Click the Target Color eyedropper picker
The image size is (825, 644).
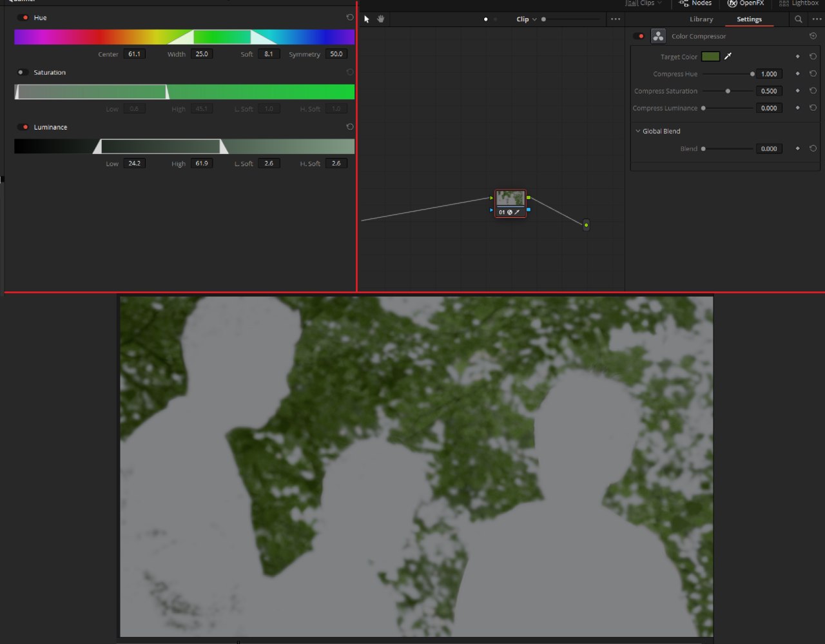pyautogui.click(x=728, y=57)
